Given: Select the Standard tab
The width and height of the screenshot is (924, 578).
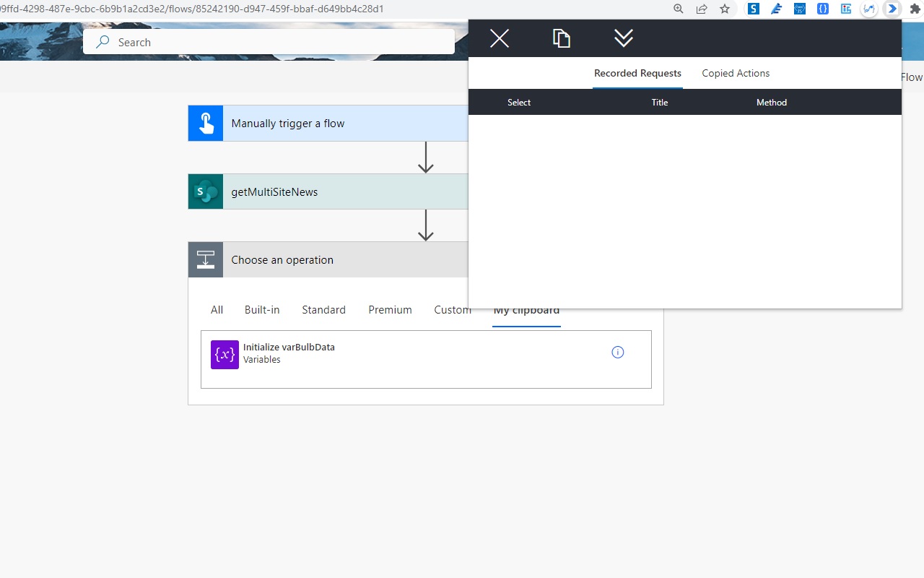Looking at the screenshot, I should tap(323, 310).
